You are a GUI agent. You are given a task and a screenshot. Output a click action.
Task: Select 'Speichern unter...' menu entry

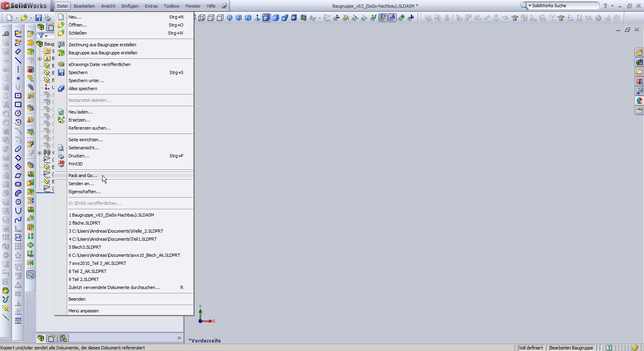[x=124, y=81]
